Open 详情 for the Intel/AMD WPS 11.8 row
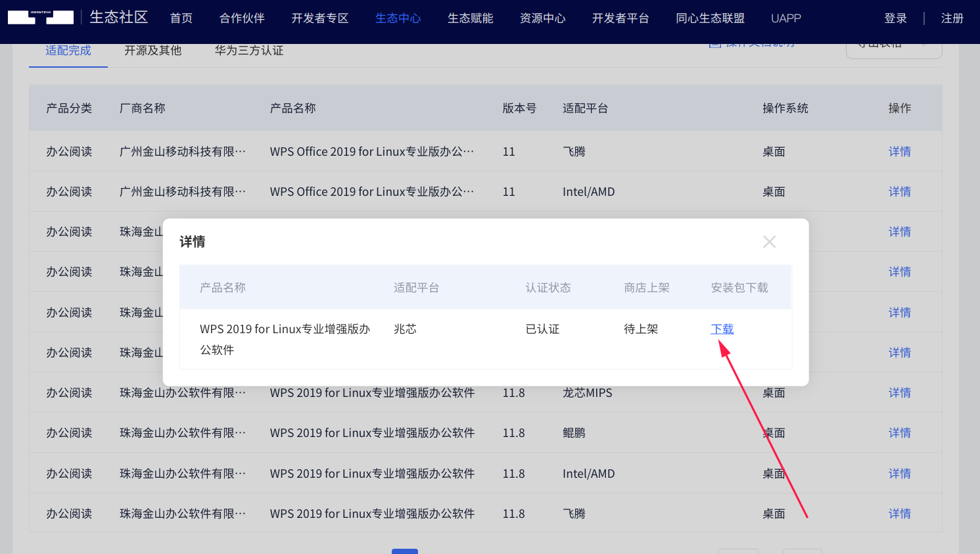The height and width of the screenshot is (554, 980). 899,473
